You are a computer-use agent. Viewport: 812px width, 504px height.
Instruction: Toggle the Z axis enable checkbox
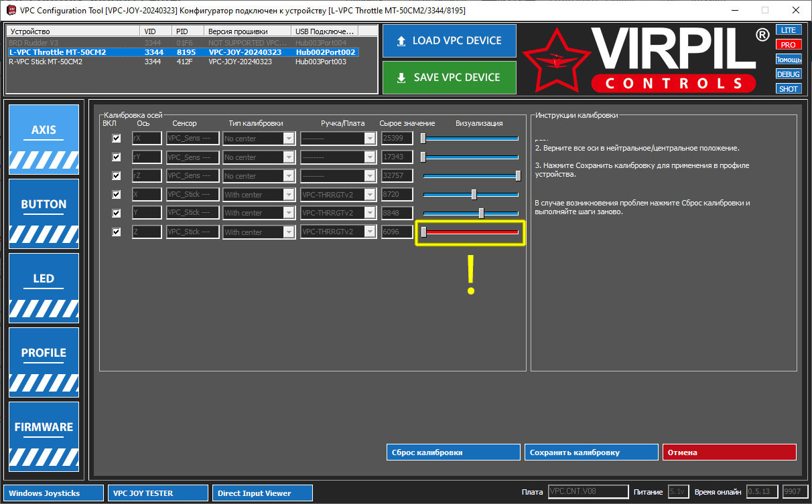coord(117,232)
